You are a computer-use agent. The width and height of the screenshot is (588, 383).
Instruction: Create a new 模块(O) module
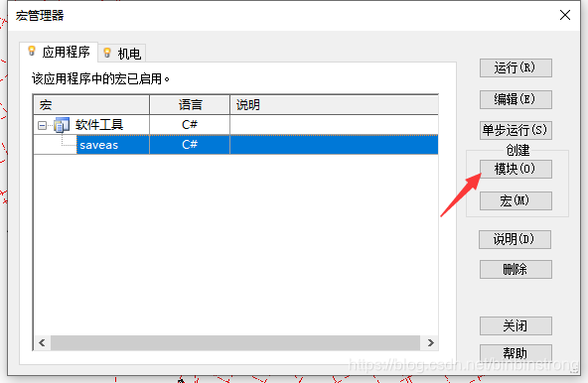[x=515, y=169]
